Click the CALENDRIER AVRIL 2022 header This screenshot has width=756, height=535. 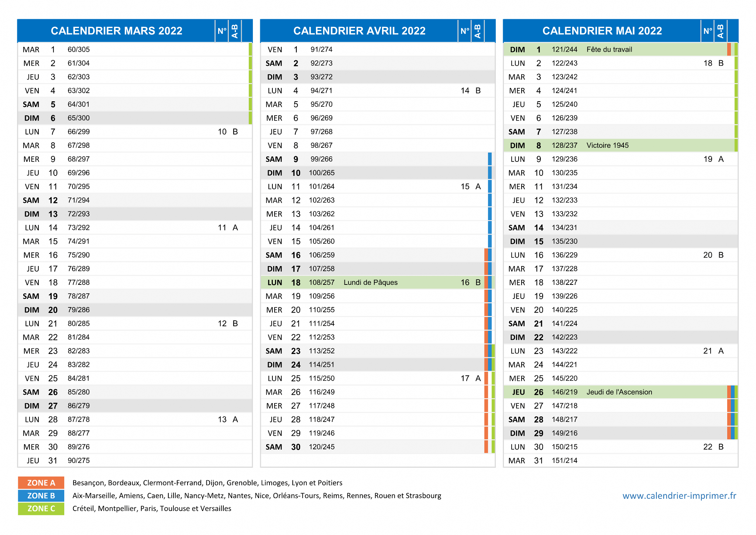[x=360, y=31]
